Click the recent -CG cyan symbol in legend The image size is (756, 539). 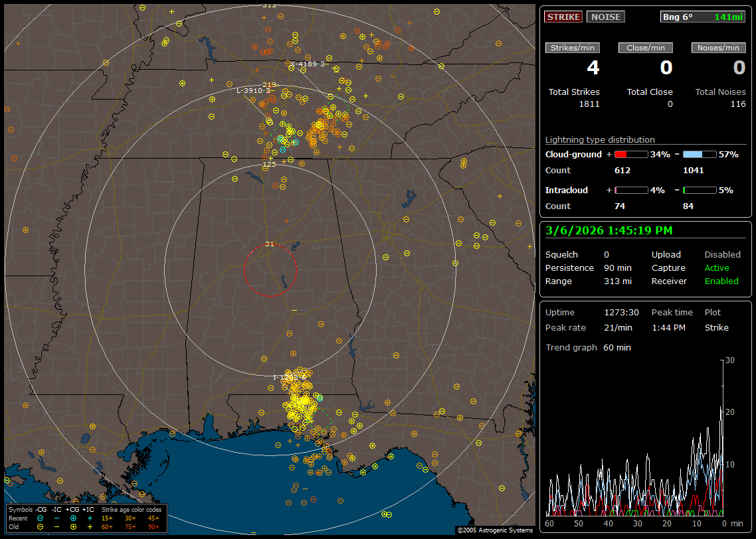[x=41, y=518]
